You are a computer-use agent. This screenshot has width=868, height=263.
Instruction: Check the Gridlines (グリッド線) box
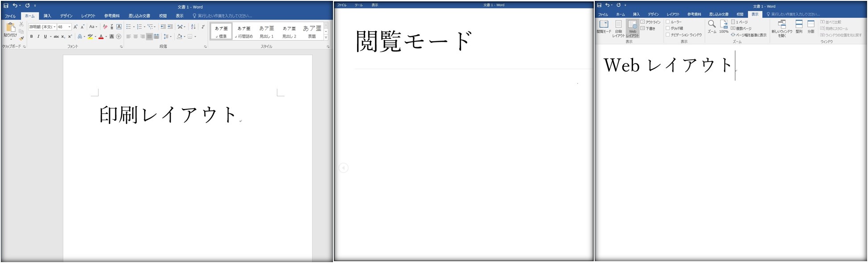point(668,28)
